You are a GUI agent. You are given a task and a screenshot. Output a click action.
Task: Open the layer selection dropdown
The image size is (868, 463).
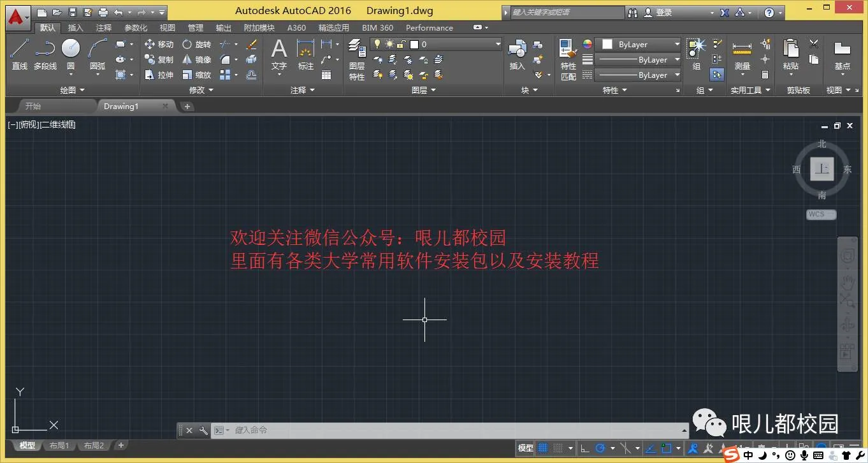[x=436, y=44]
